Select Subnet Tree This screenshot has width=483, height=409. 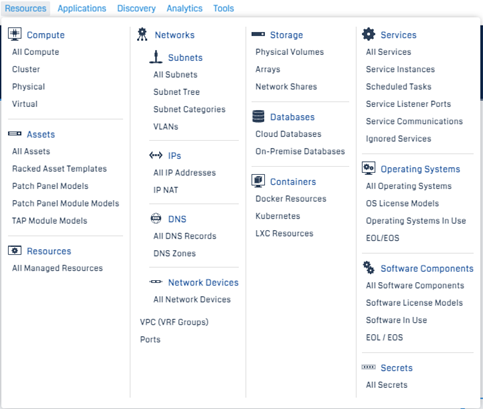click(x=176, y=92)
